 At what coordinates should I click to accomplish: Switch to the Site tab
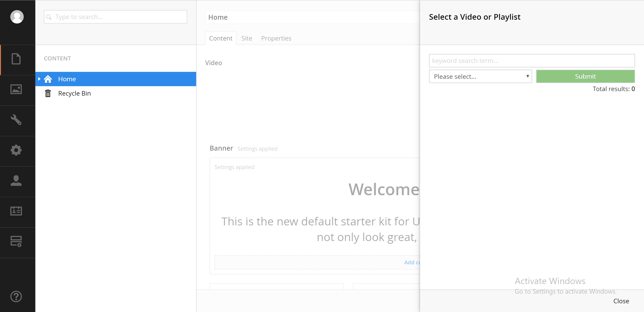point(247,38)
